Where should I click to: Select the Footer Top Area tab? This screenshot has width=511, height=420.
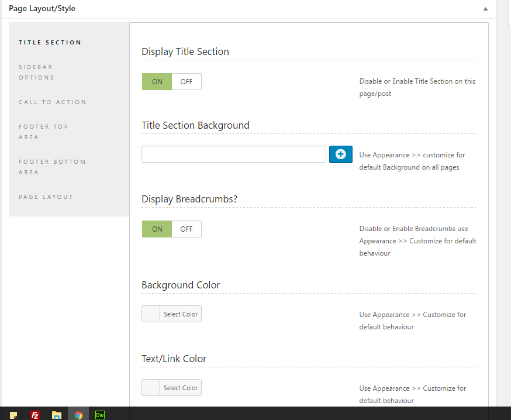pyautogui.click(x=43, y=132)
